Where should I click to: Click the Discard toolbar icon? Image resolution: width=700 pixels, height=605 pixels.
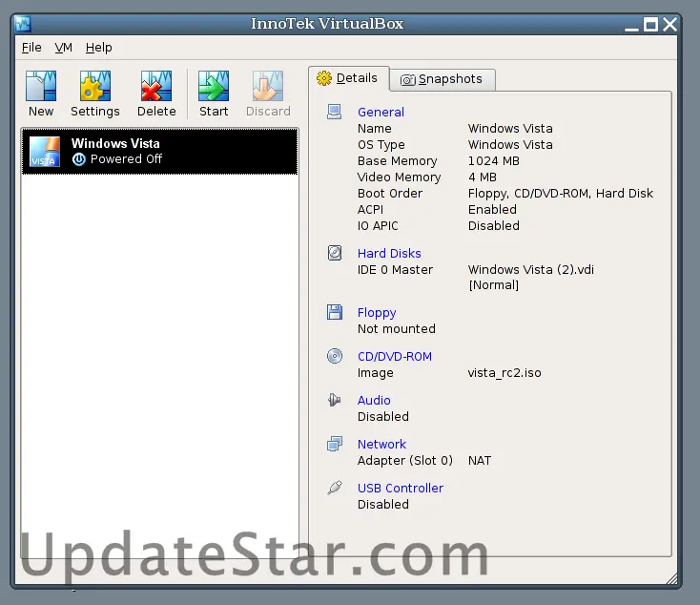click(268, 87)
